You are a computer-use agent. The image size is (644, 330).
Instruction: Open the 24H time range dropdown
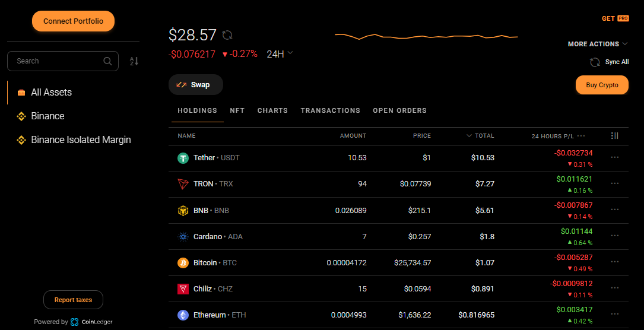tap(280, 54)
